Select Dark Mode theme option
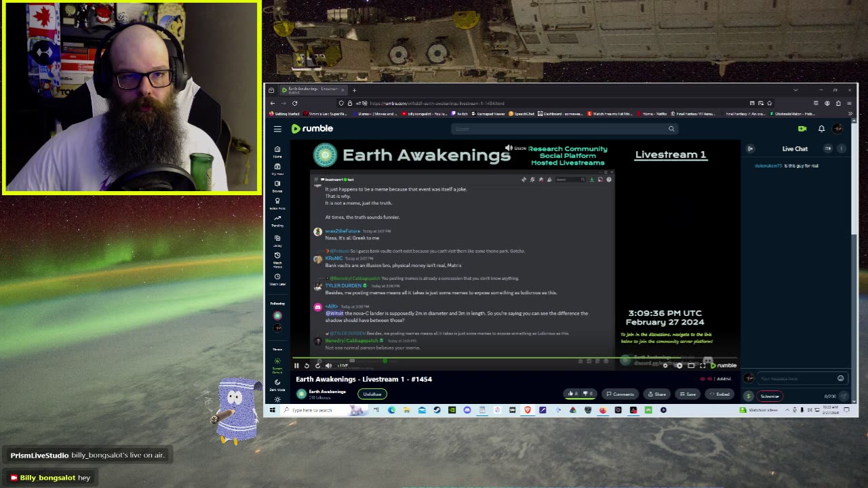 277,385
